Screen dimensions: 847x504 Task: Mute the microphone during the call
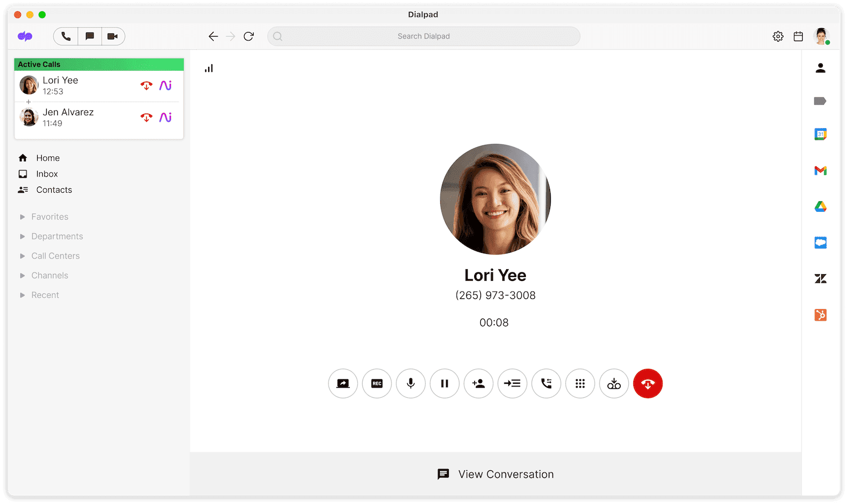[411, 383]
